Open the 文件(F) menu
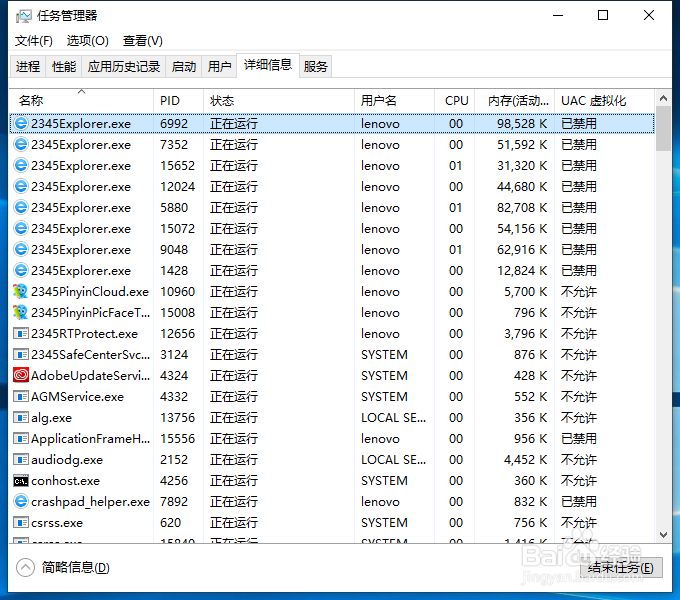680x600 pixels. pyautogui.click(x=34, y=41)
